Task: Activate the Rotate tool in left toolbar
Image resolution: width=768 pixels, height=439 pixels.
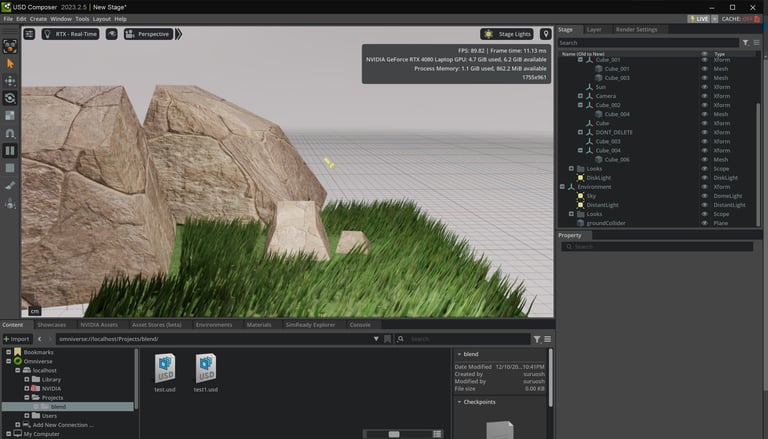Action: coord(10,98)
